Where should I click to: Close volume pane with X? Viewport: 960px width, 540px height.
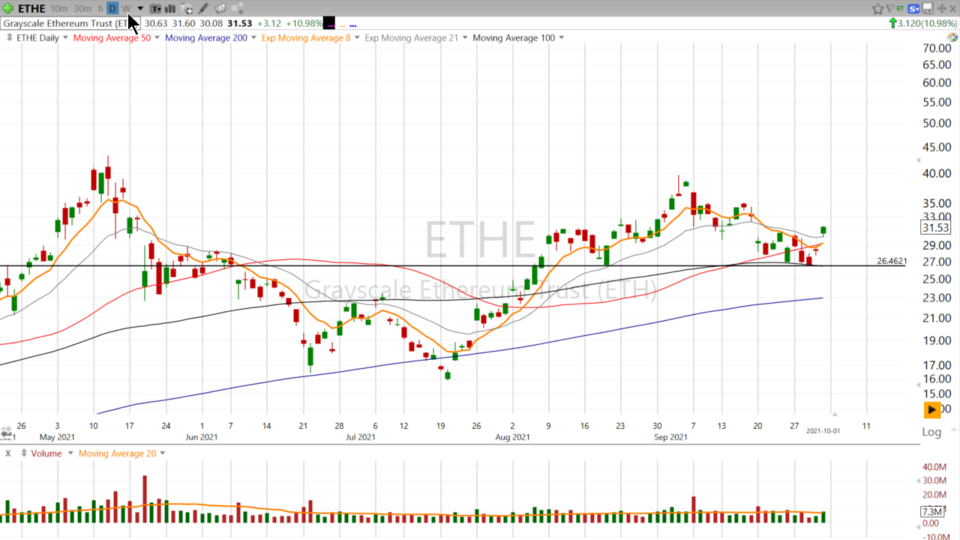(x=8, y=453)
